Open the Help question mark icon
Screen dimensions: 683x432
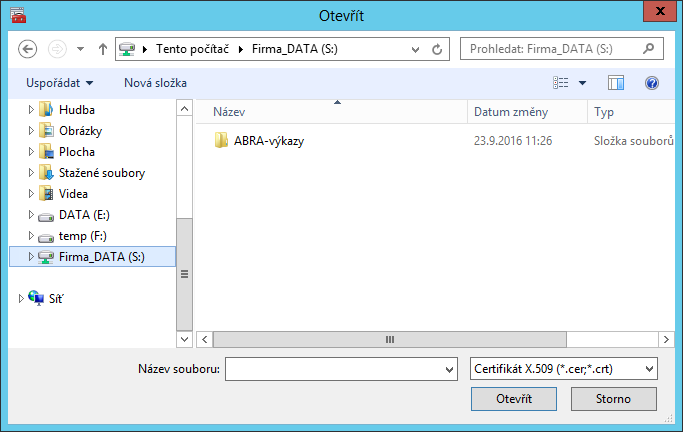click(x=652, y=83)
